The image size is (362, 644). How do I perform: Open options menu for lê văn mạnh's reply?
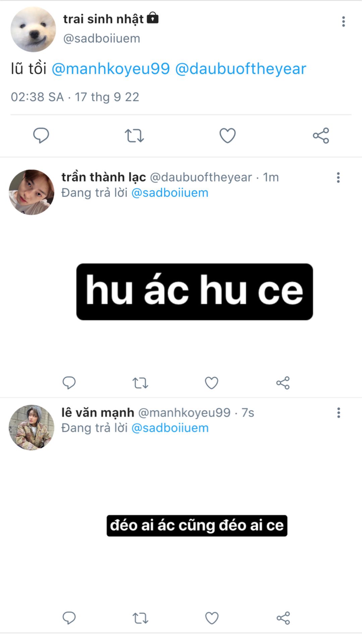(339, 413)
